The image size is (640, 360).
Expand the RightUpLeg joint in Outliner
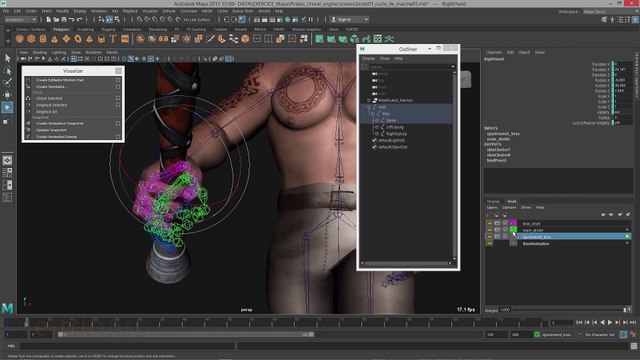377,133
